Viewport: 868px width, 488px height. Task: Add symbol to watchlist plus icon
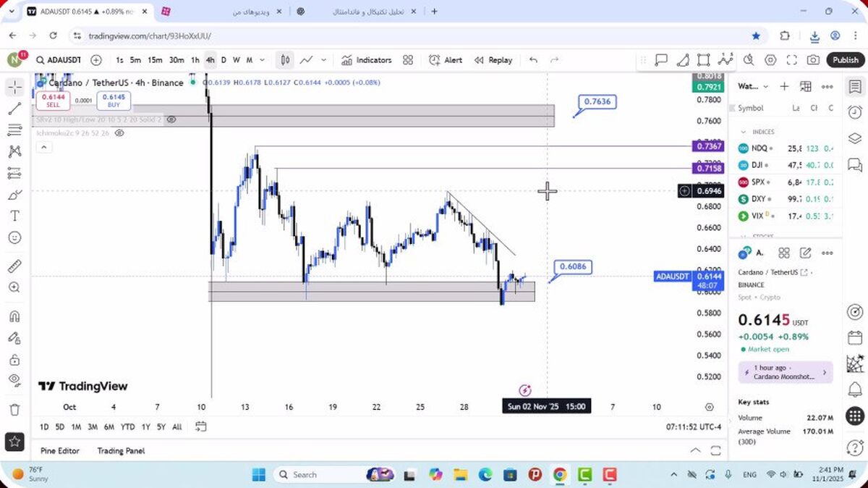784,86
